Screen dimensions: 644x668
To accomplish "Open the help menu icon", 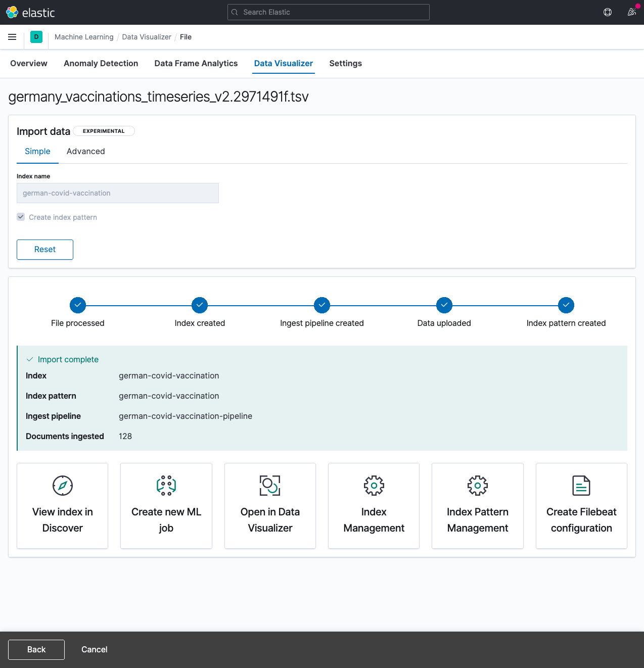I will [608, 12].
